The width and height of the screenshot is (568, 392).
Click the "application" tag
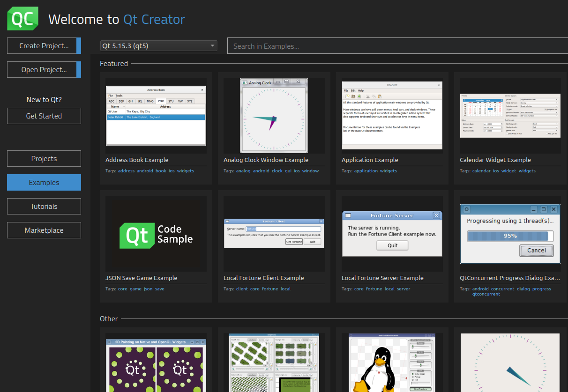(x=366, y=171)
